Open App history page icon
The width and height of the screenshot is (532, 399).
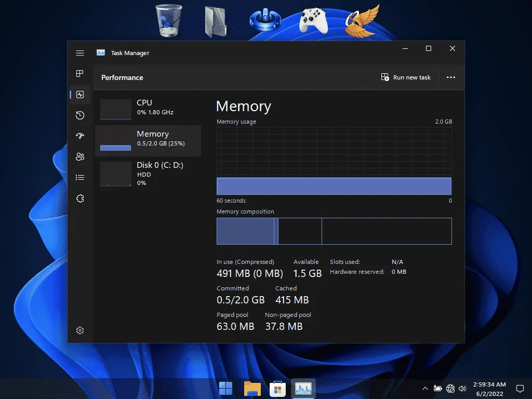(x=79, y=115)
